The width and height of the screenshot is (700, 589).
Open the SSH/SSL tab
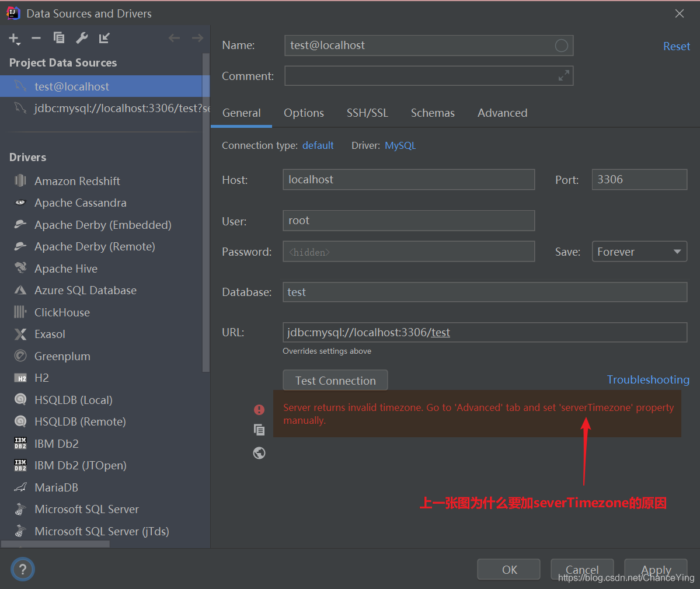(367, 113)
